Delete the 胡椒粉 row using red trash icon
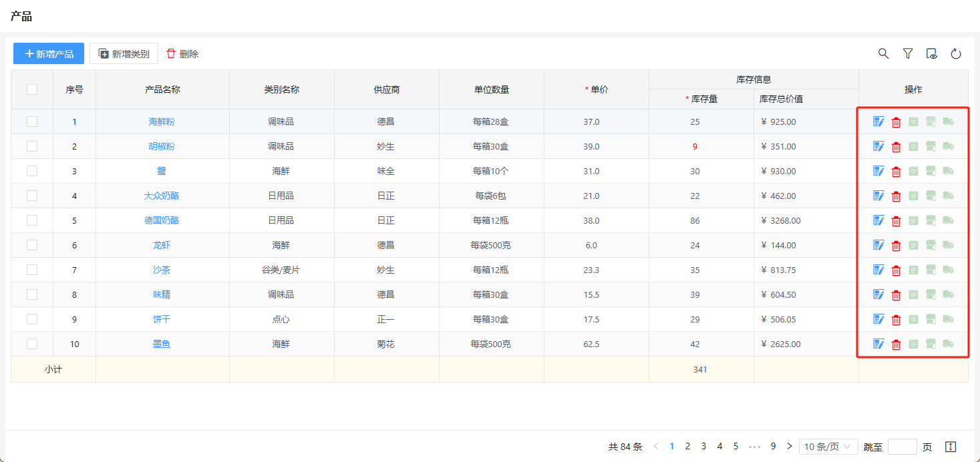Viewport: 980px width, 462px height. pos(896,147)
